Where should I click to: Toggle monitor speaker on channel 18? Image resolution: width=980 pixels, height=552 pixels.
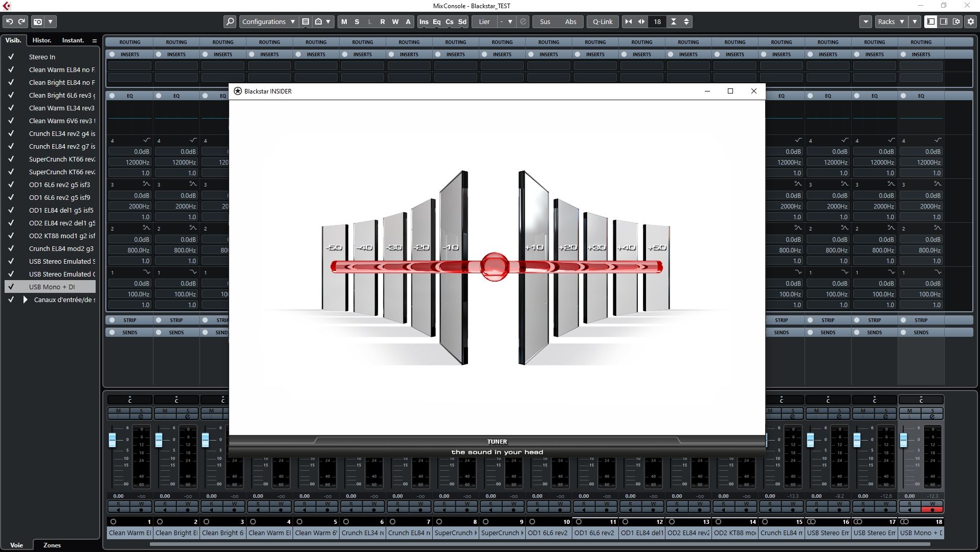[909, 510]
